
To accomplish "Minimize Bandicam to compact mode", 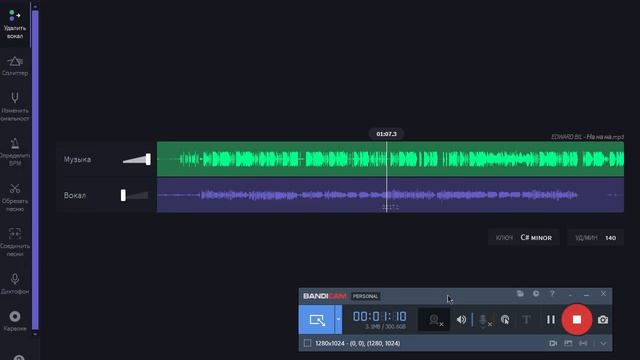I will pyautogui.click(x=570, y=294).
